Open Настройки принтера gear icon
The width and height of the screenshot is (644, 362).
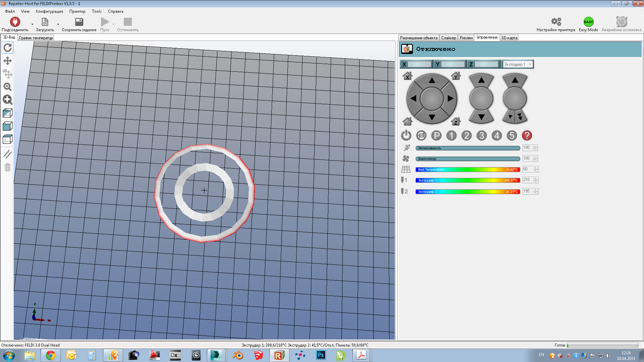click(x=556, y=22)
